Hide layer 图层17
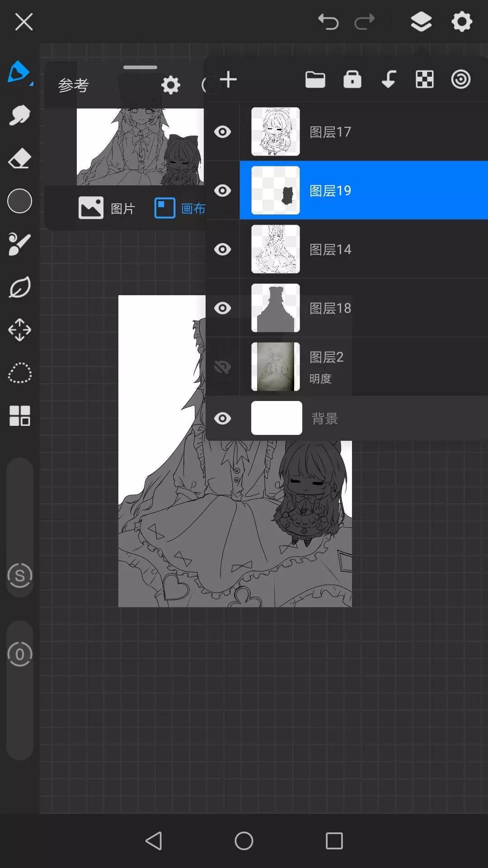The height and width of the screenshot is (868, 488). (222, 132)
